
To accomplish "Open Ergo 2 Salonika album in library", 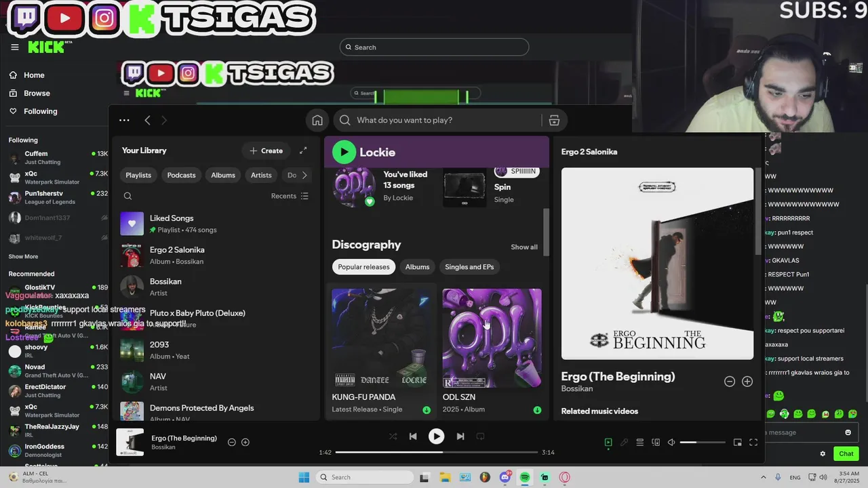I will (x=216, y=256).
